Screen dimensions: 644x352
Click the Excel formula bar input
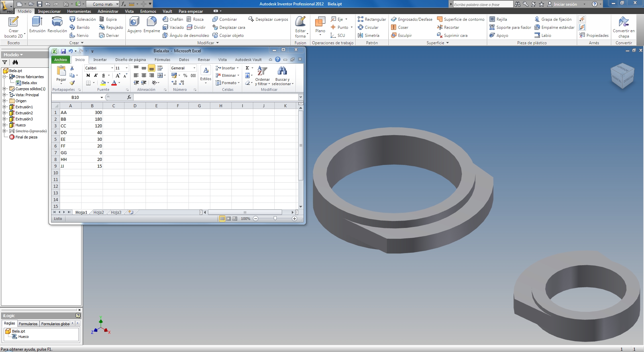click(x=215, y=97)
